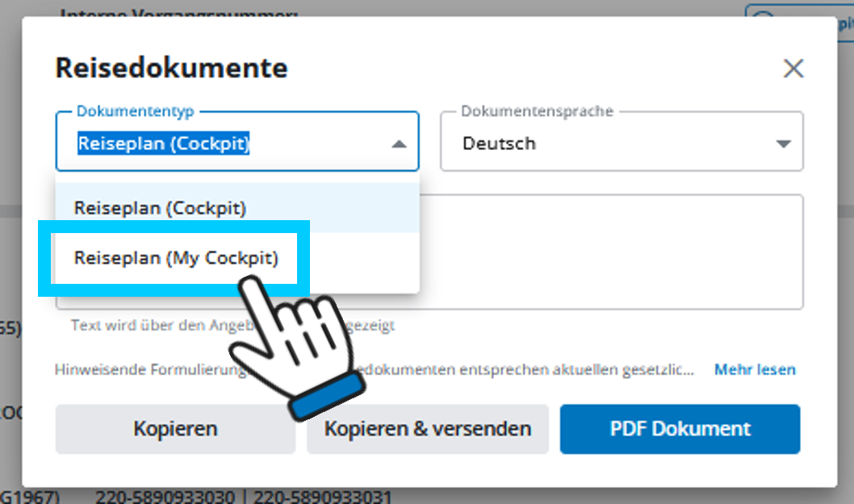Open the Mehr lesen link
Viewport: 854px width, 504px height.
[x=754, y=369]
